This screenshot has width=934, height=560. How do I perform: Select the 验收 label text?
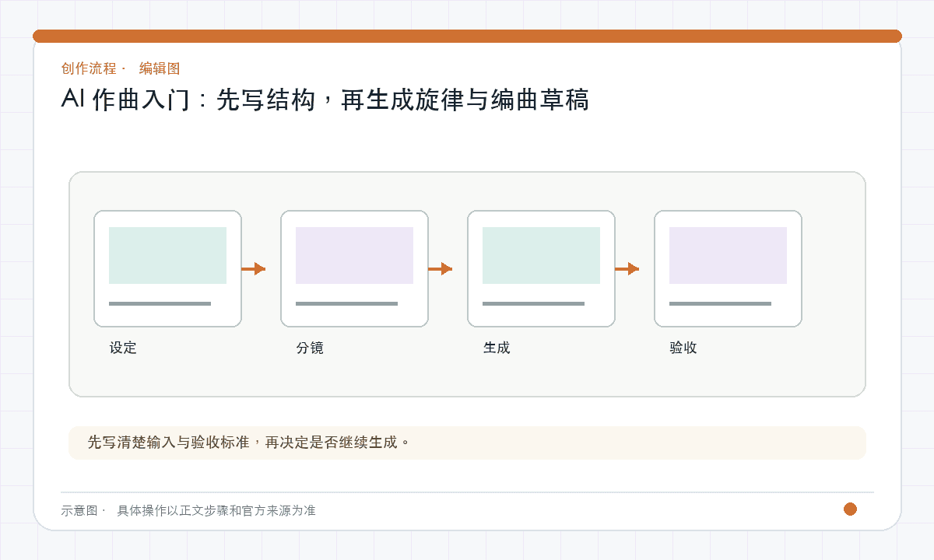click(x=683, y=348)
